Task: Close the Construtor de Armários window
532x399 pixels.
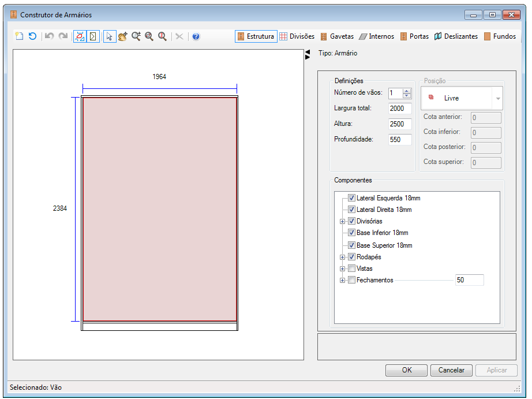Action: [x=511, y=15]
